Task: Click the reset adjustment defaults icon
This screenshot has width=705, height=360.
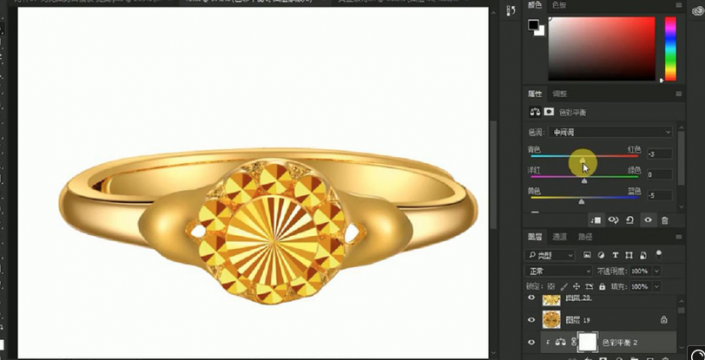Action: coord(630,220)
